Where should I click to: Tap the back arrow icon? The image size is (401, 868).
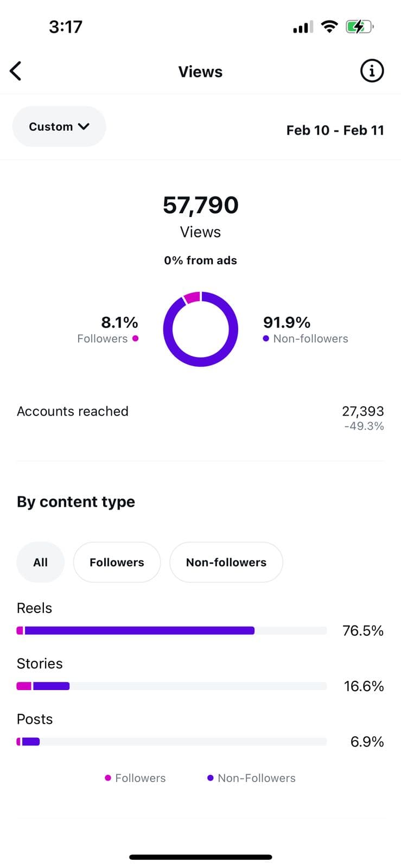[x=16, y=71]
